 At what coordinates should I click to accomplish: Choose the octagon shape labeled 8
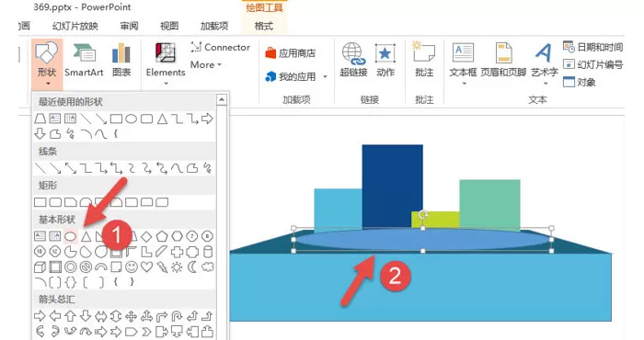coord(207,236)
